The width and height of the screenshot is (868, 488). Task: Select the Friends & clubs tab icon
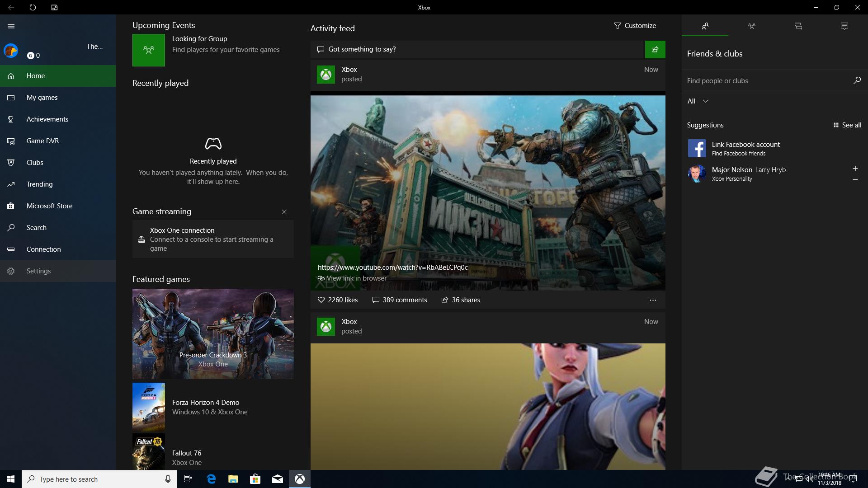coord(705,26)
